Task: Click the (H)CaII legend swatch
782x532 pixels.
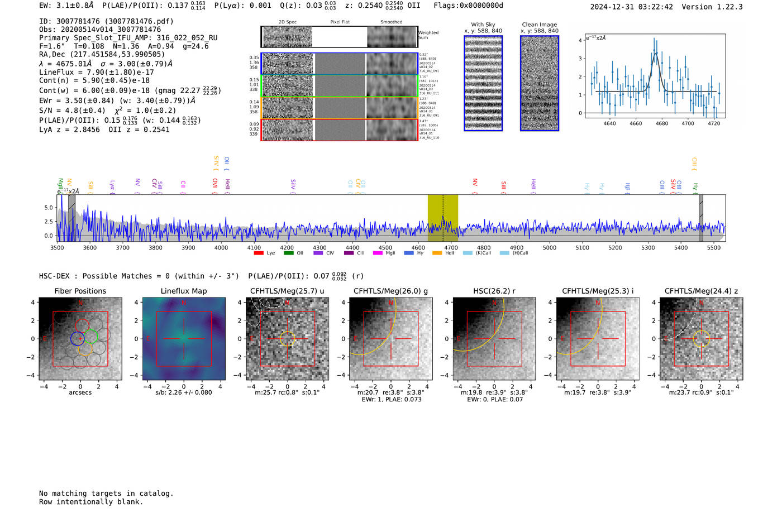Action: [x=505, y=253]
